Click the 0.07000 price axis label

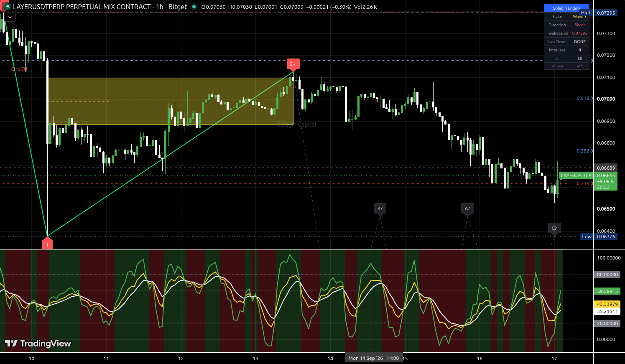click(606, 99)
